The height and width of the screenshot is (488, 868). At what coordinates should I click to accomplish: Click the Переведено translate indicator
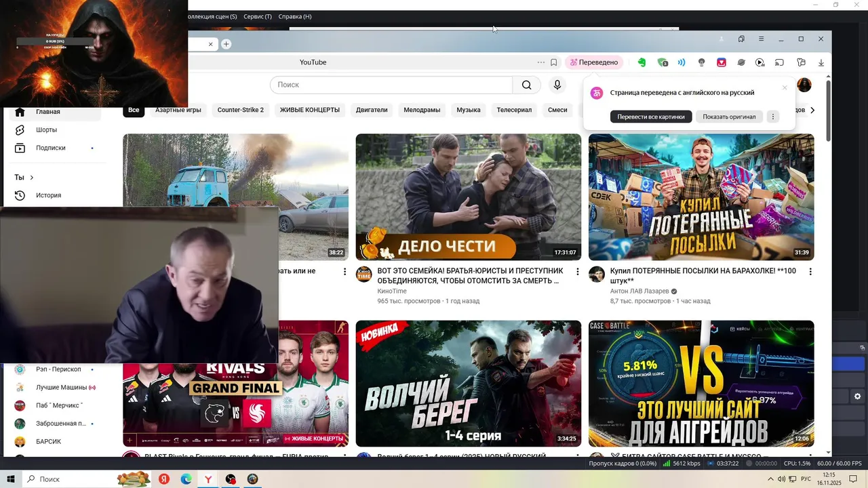594,62
